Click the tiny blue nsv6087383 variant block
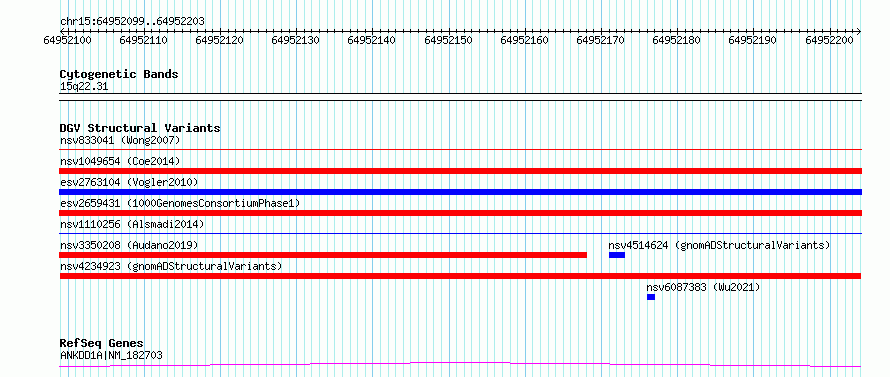Screen dimensions: 890x377 point(650,297)
